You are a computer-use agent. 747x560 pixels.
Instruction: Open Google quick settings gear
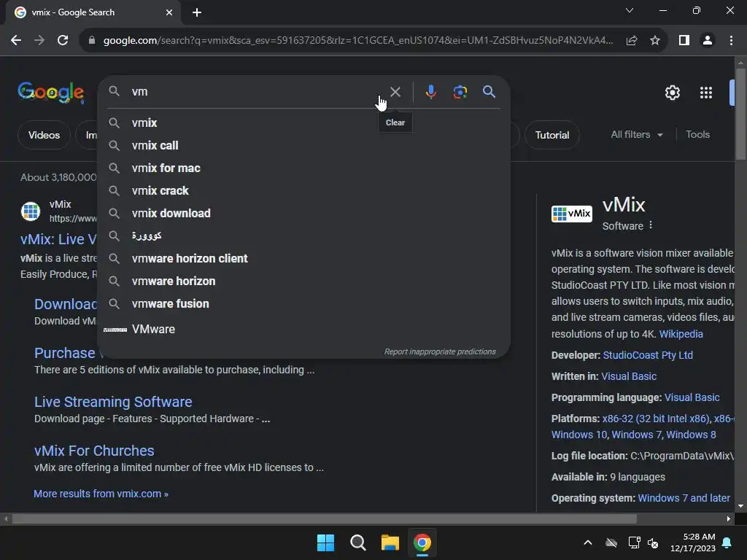(x=672, y=93)
